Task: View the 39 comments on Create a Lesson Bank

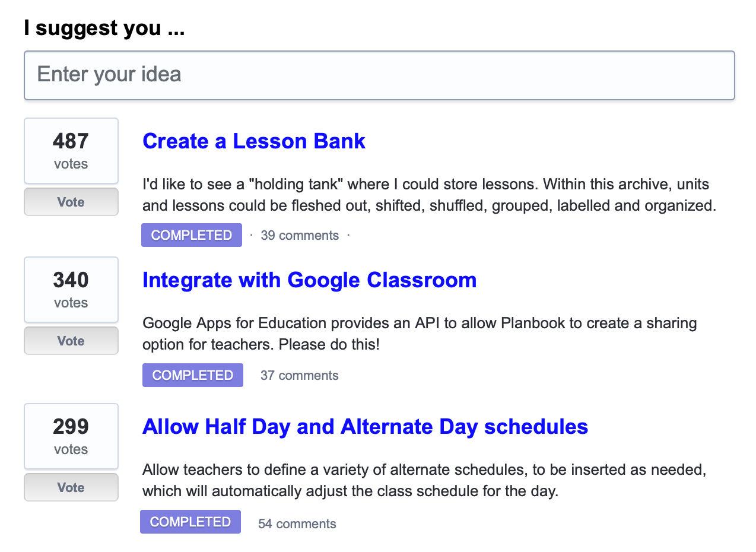Action: pyautogui.click(x=299, y=235)
